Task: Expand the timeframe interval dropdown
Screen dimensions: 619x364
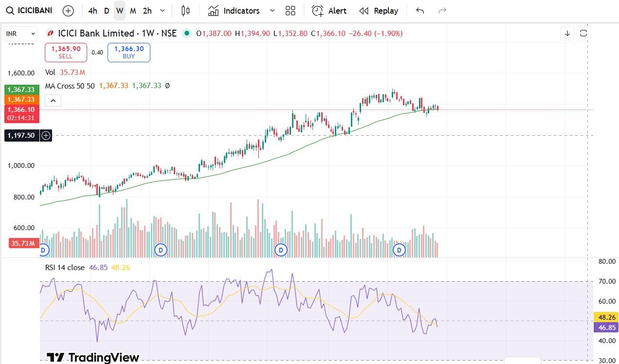Action: click(163, 11)
